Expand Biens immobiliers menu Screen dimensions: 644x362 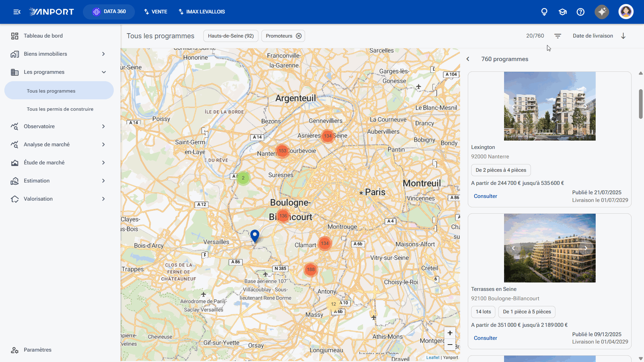pos(59,54)
